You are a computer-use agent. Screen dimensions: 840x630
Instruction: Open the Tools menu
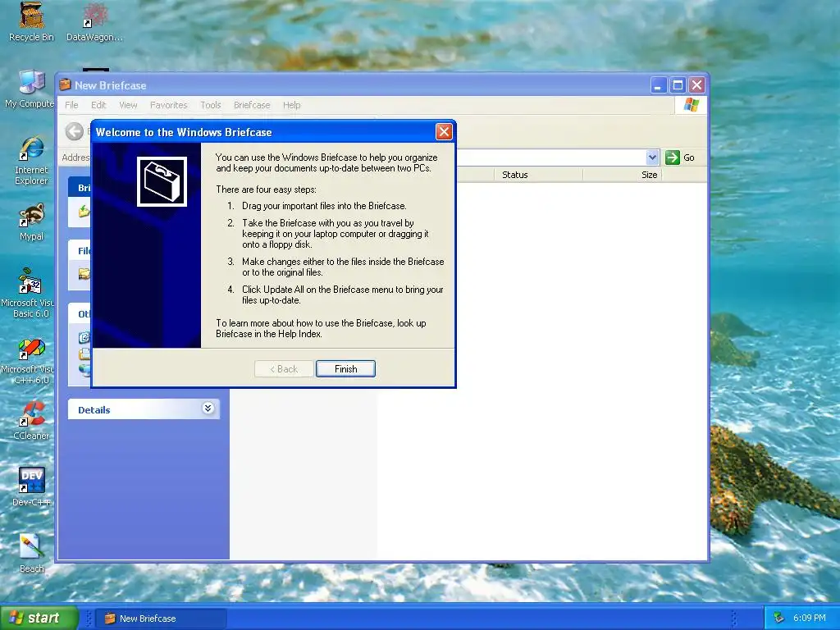[211, 105]
